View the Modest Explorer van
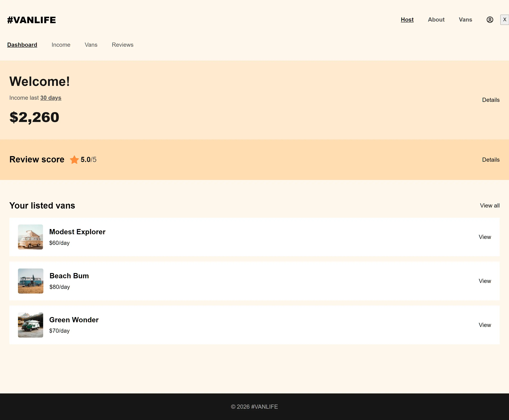 485,237
